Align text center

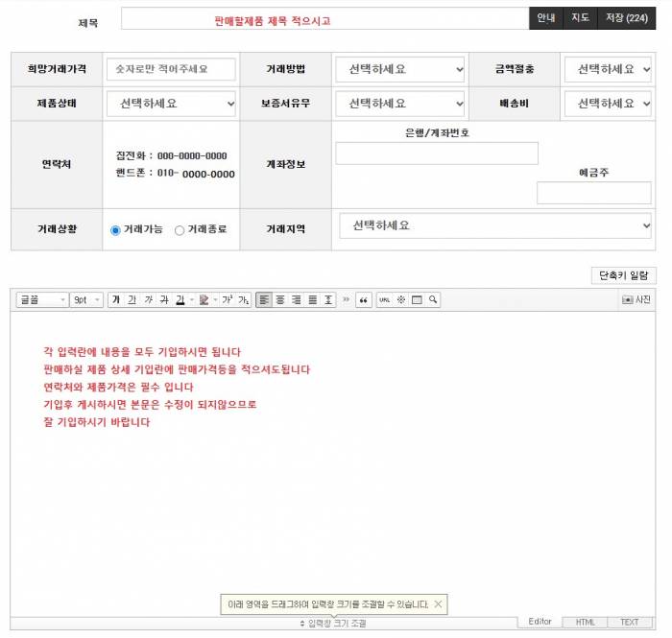click(280, 299)
